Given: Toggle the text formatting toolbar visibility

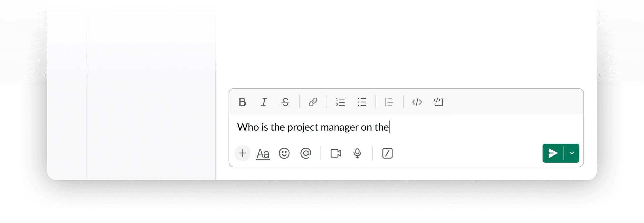Looking at the screenshot, I should pos(263,153).
